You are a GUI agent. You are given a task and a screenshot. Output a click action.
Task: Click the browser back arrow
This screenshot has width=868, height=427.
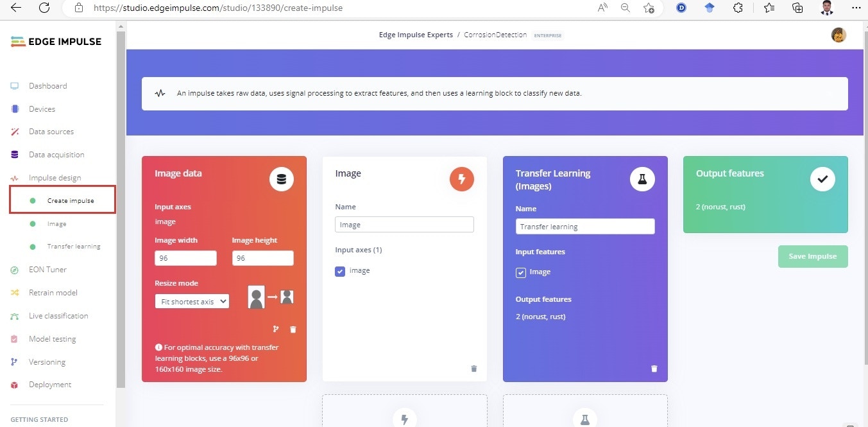(x=16, y=8)
